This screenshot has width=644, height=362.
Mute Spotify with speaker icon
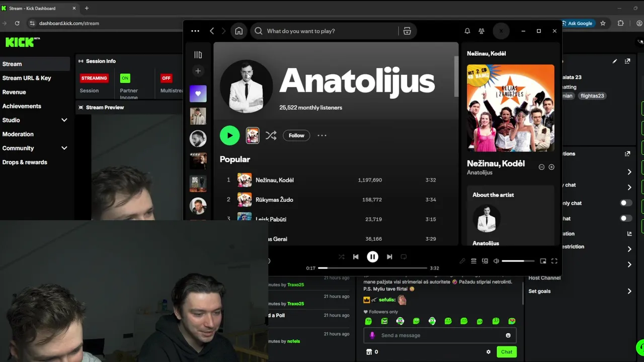pyautogui.click(x=496, y=261)
